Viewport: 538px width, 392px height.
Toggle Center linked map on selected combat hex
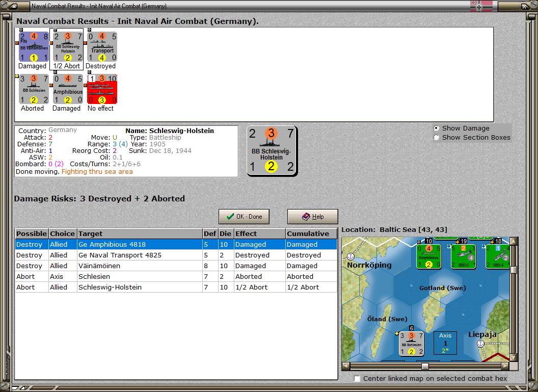click(357, 378)
